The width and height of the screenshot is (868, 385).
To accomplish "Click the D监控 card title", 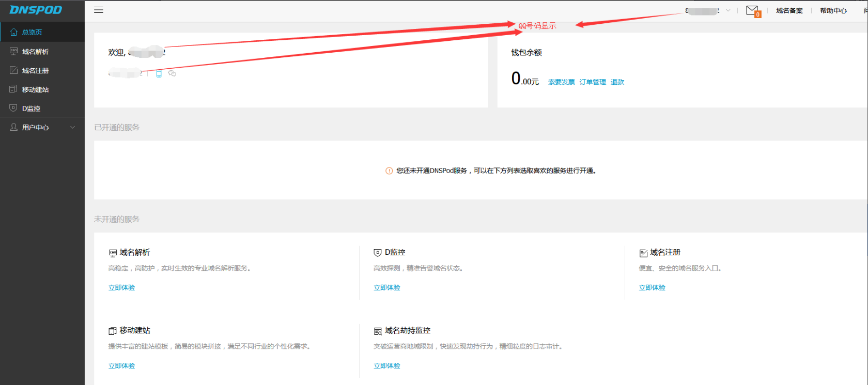I will click(395, 252).
